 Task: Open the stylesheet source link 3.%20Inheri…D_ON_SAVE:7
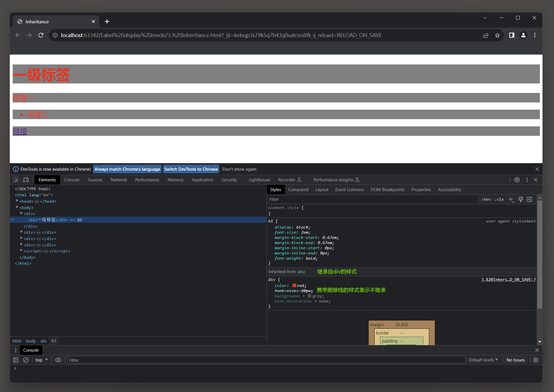click(508, 279)
